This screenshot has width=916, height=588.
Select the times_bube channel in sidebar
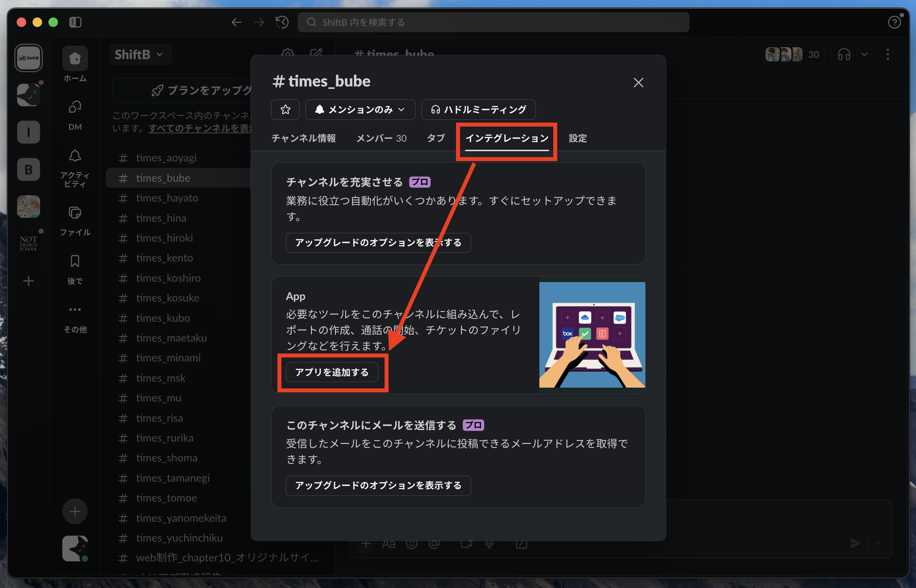pyautogui.click(x=179, y=178)
